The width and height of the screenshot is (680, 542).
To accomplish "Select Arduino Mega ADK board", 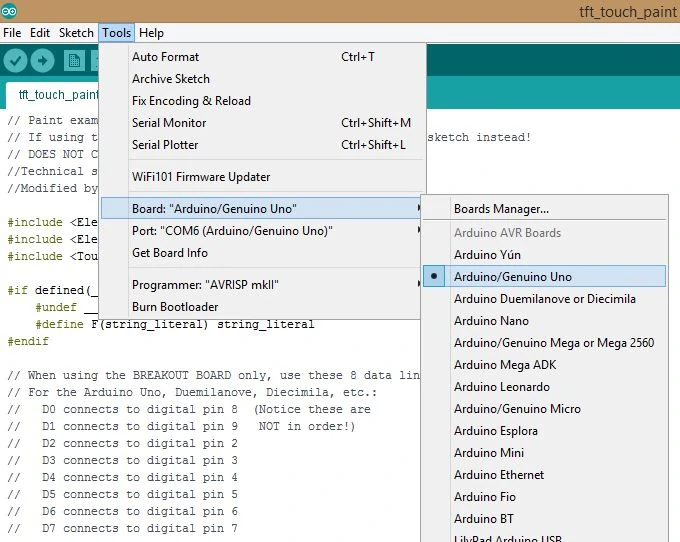I will (544, 365).
